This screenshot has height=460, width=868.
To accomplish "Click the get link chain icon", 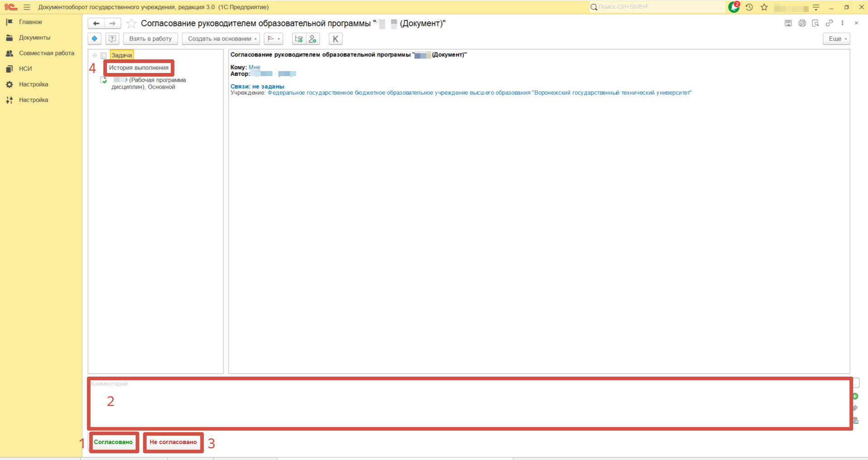I will [x=829, y=23].
